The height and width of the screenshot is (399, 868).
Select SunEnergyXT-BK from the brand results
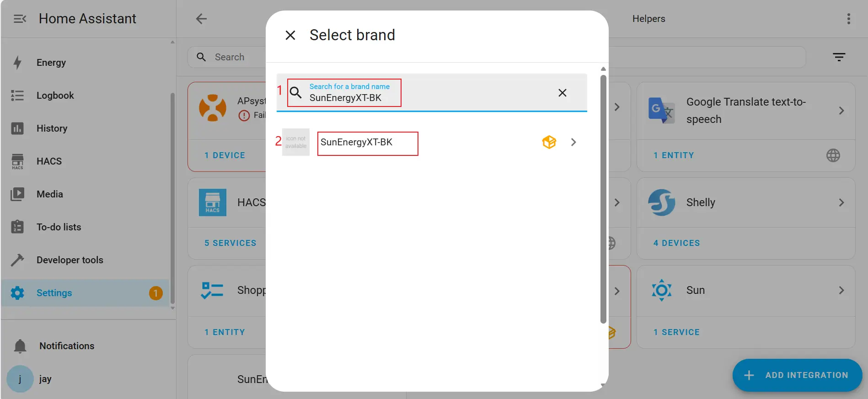(x=356, y=142)
